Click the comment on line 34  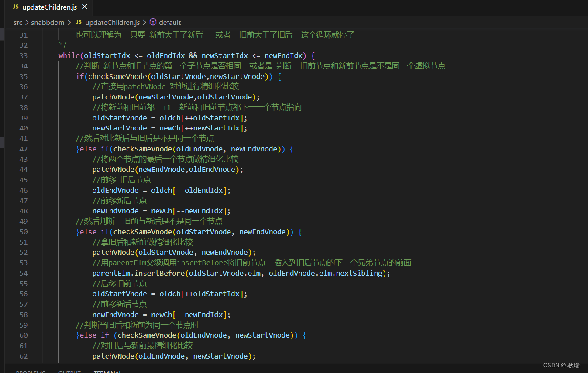point(261,66)
